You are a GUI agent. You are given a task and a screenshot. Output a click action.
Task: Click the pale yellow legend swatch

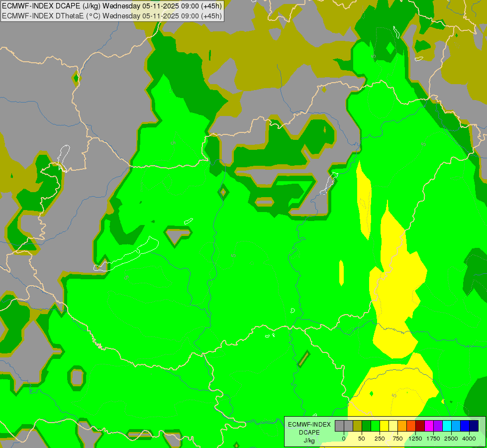click(393, 426)
